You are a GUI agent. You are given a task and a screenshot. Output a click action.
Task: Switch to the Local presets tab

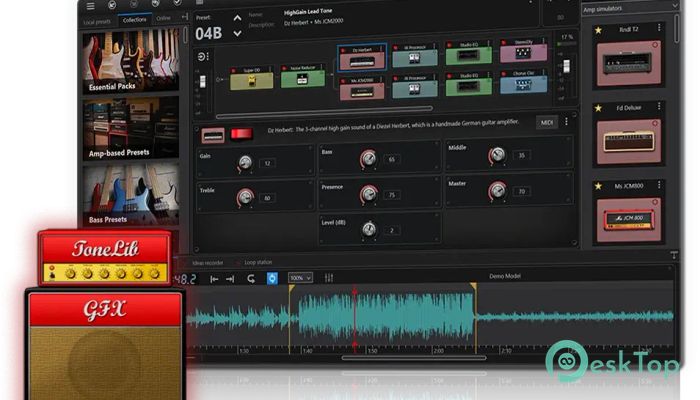97,22
